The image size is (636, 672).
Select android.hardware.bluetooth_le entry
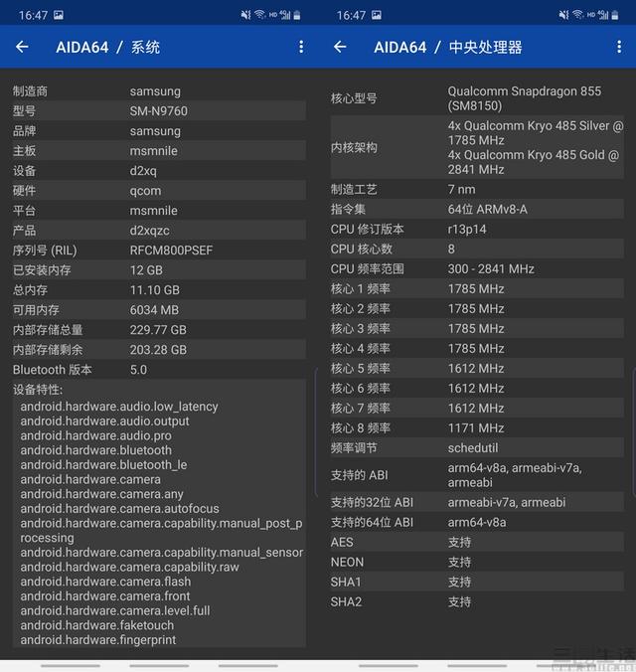point(103,464)
